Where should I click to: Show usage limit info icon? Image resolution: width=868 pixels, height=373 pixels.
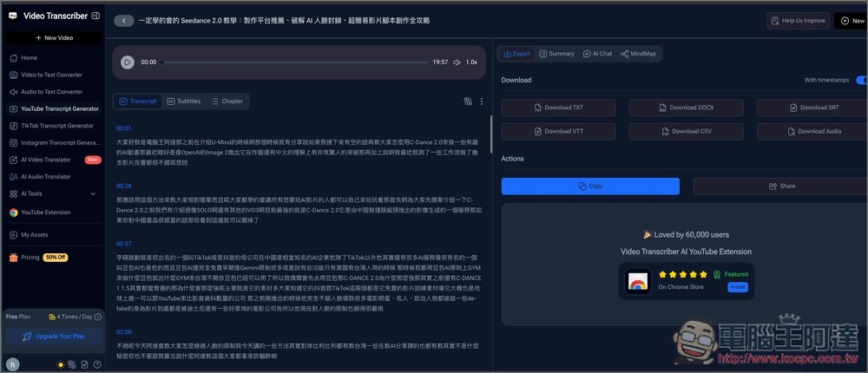click(x=97, y=317)
